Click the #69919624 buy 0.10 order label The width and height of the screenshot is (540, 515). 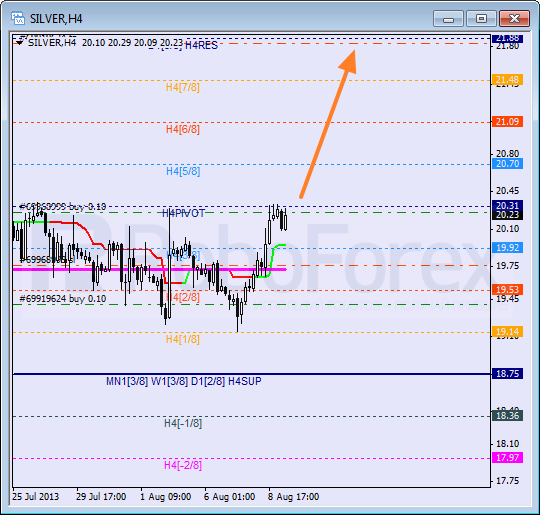pos(63,299)
